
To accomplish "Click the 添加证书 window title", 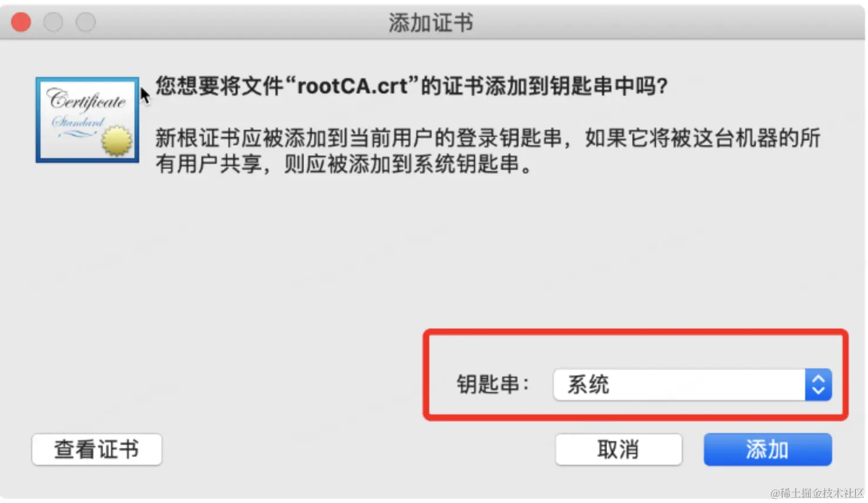I will (431, 23).
